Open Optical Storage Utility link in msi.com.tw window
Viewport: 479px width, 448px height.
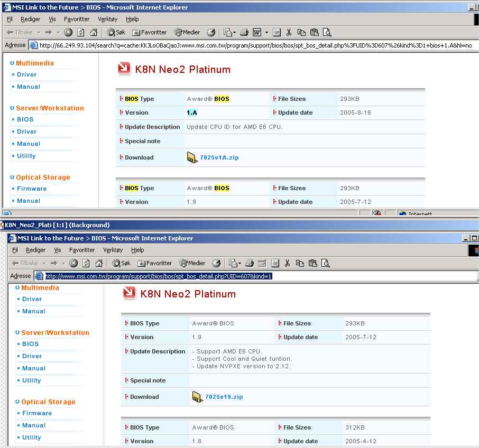coord(32,437)
